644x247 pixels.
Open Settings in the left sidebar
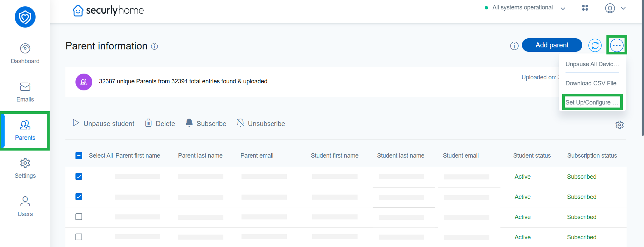click(x=25, y=168)
